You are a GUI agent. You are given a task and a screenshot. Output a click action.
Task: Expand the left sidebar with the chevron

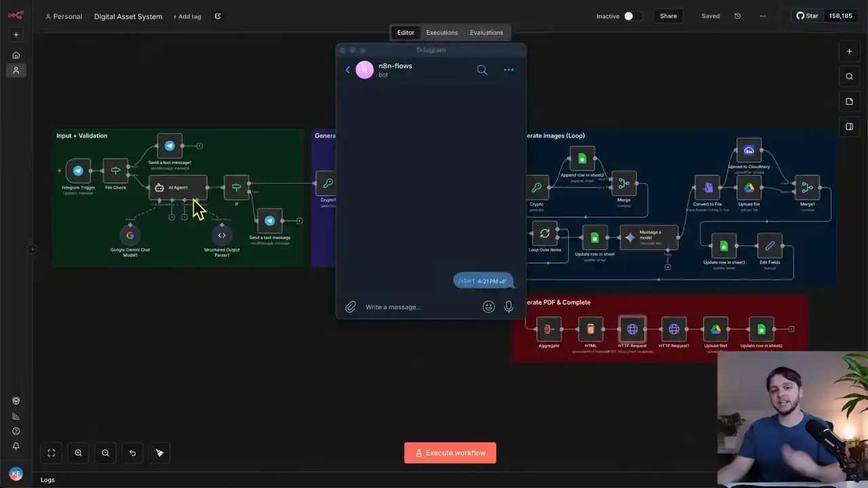[32, 249]
